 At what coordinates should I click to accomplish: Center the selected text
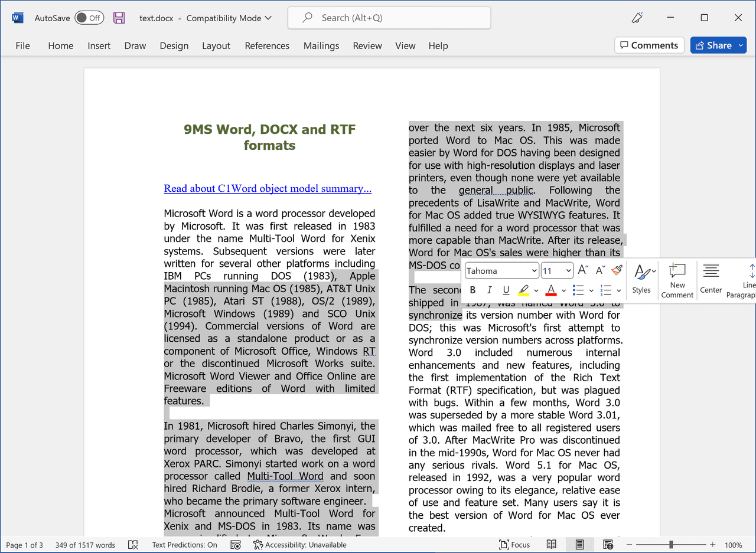coord(711,279)
